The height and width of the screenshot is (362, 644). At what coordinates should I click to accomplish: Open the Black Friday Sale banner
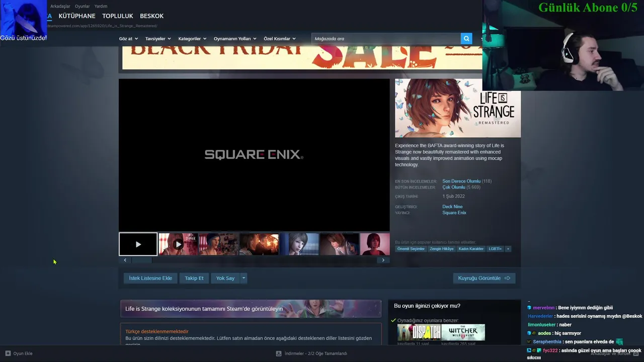point(302,57)
